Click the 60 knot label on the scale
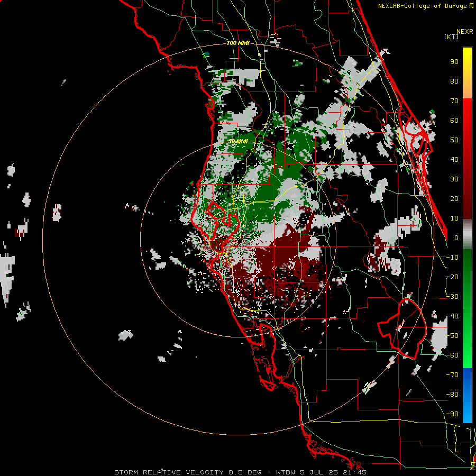 [x=454, y=121]
